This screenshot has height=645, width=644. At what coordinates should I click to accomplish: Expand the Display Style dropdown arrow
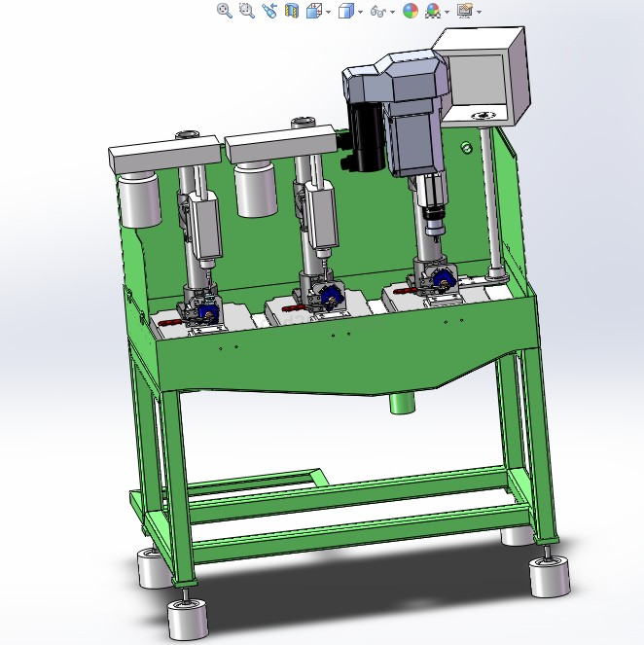tap(360, 12)
